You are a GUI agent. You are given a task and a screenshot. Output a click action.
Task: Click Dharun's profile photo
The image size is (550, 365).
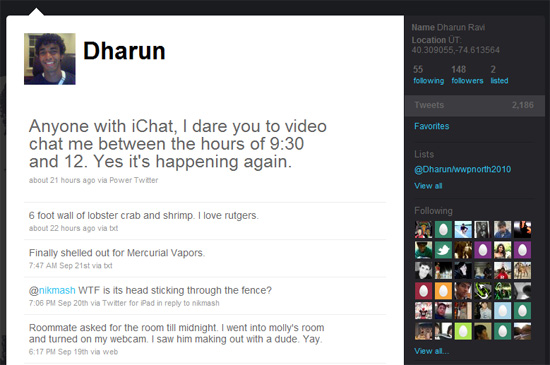click(x=50, y=59)
